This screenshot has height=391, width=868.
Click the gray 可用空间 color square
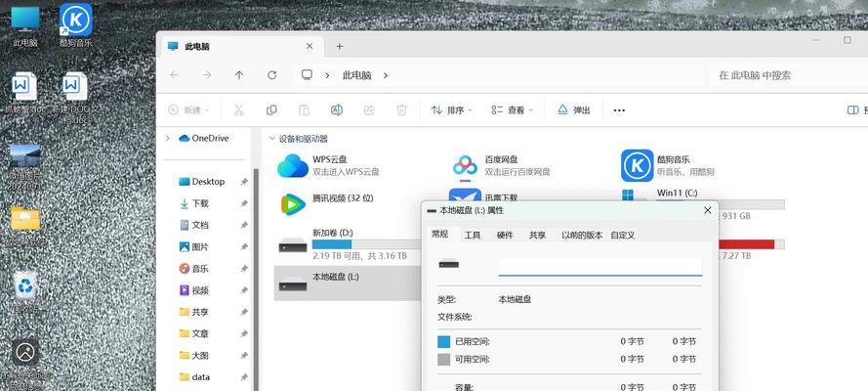click(x=444, y=360)
